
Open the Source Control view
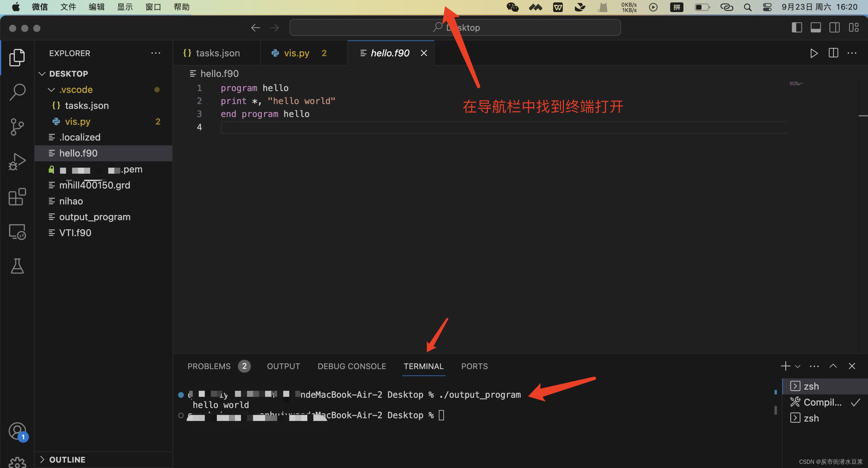tap(17, 127)
